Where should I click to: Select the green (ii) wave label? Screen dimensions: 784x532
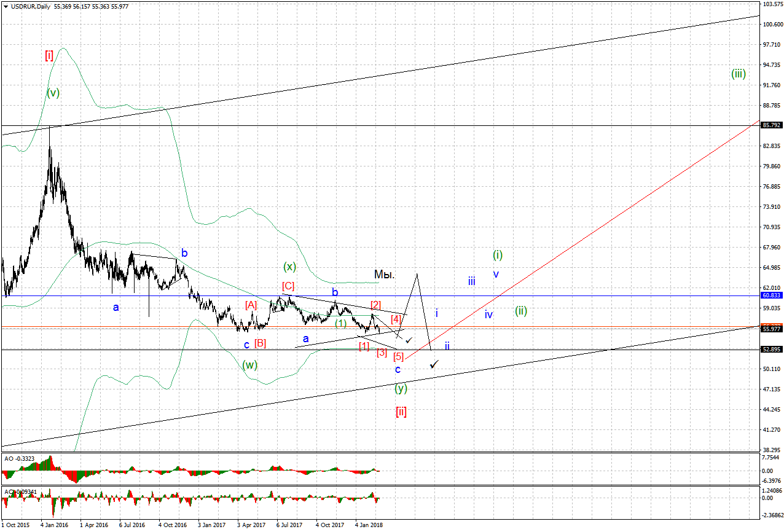pyautogui.click(x=521, y=311)
